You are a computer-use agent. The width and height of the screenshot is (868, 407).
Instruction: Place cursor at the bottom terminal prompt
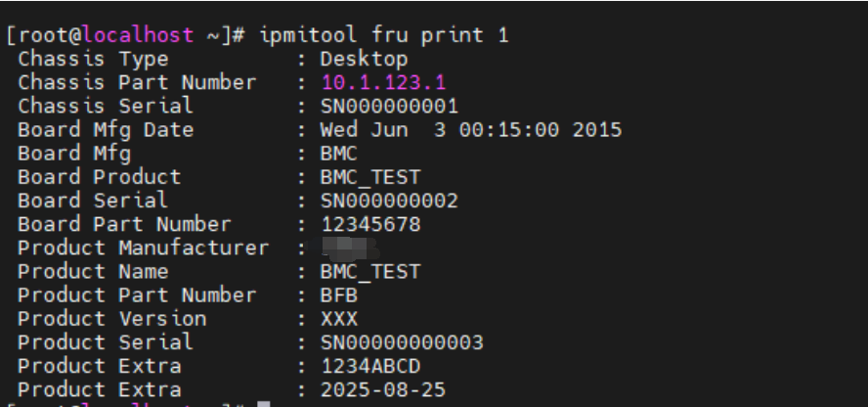pos(264,403)
